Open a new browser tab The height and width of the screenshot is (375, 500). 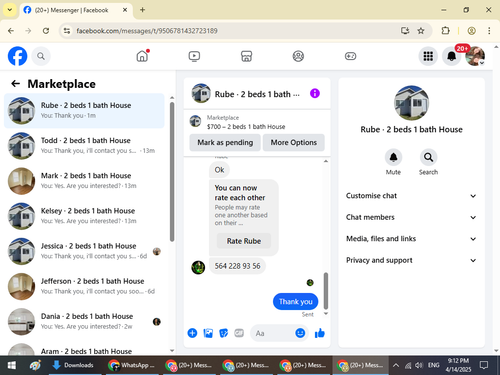142,10
